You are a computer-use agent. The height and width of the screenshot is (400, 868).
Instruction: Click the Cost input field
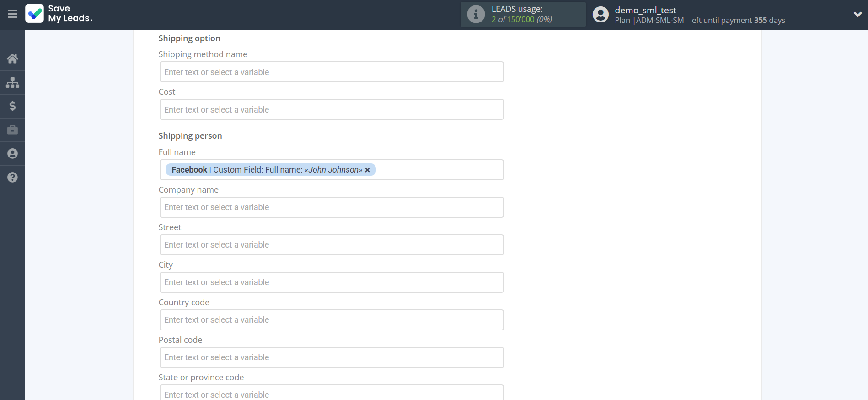332,110
